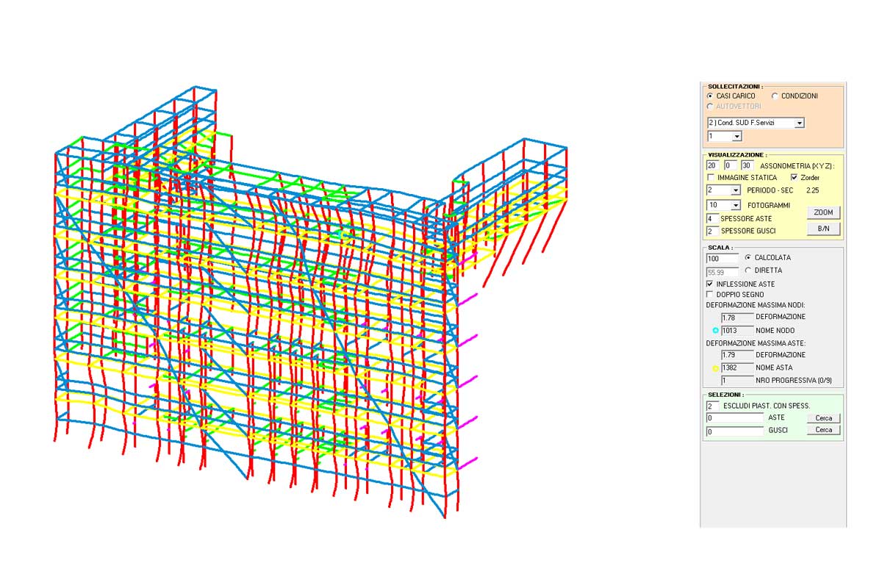
Task: Click the B/N button
Action: pos(823,229)
